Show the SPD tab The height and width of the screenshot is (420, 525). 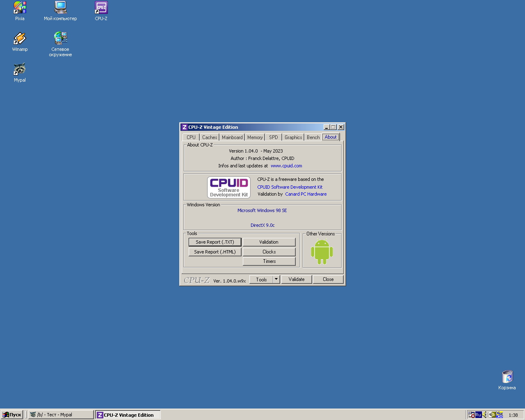coord(274,137)
